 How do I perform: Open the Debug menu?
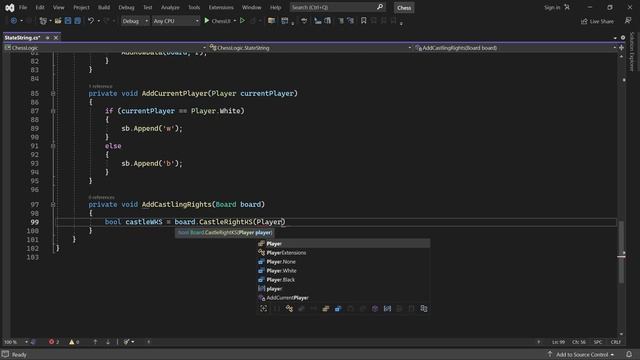pos(126,7)
